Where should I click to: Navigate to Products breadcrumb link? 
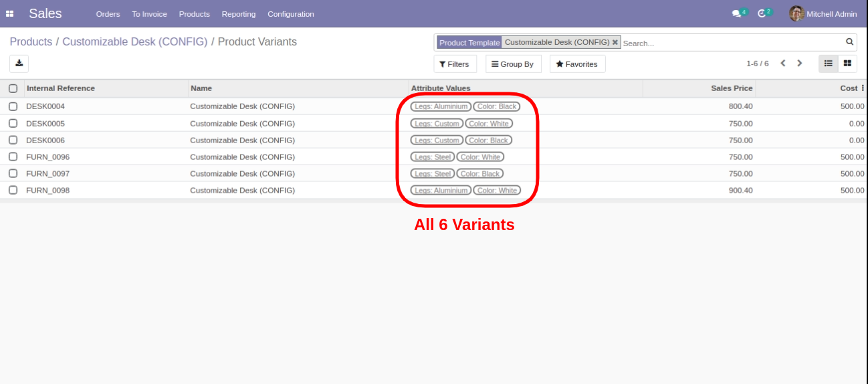point(31,42)
